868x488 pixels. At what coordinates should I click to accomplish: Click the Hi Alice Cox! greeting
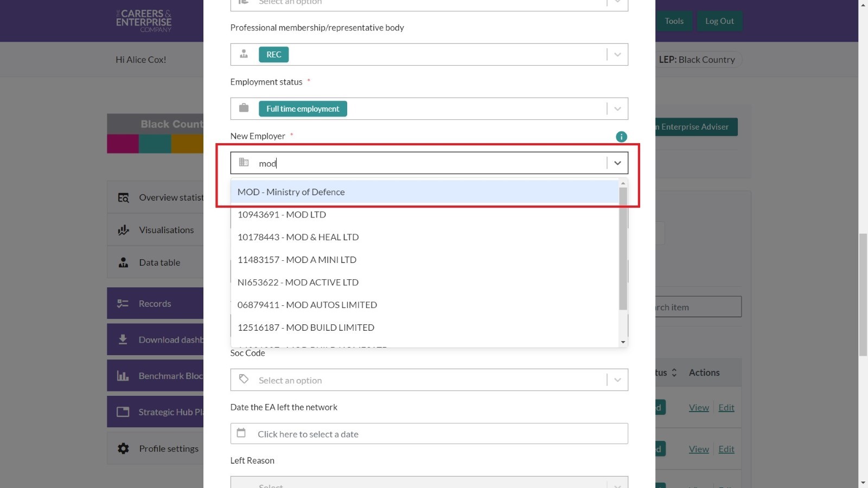[x=141, y=60]
